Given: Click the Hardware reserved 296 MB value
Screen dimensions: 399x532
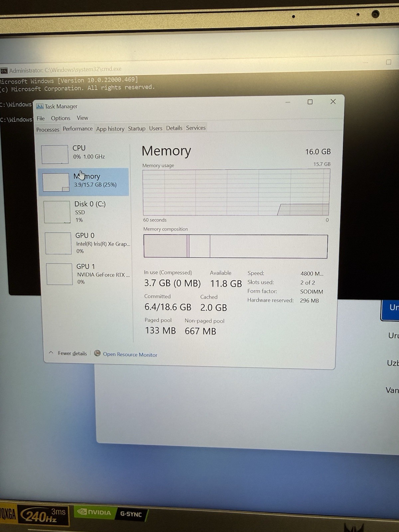Looking at the screenshot, I should coord(309,301).
